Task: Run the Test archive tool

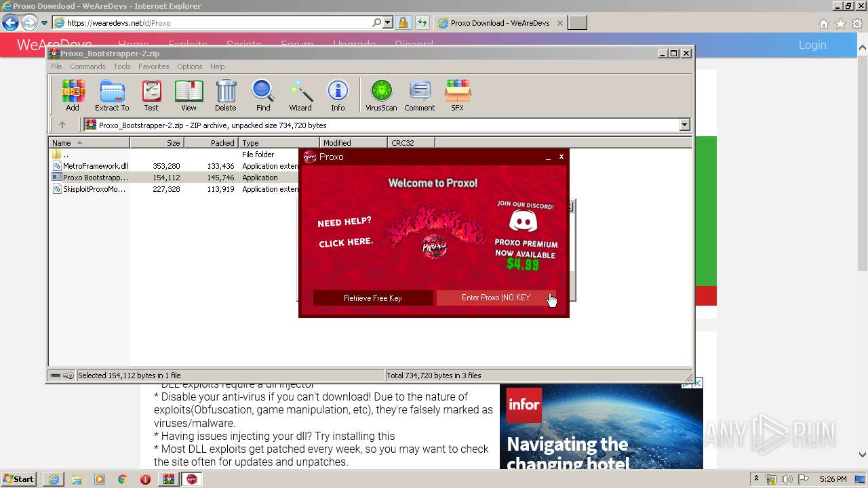Action: point(151,95)
